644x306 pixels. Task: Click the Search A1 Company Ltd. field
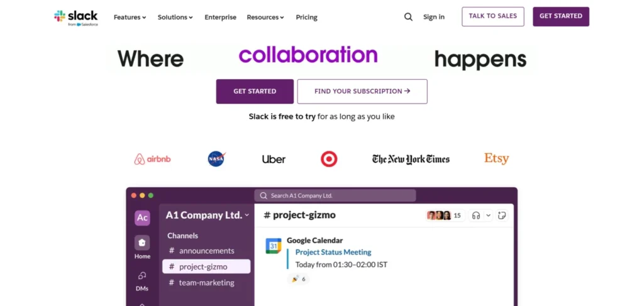point(335,195)
